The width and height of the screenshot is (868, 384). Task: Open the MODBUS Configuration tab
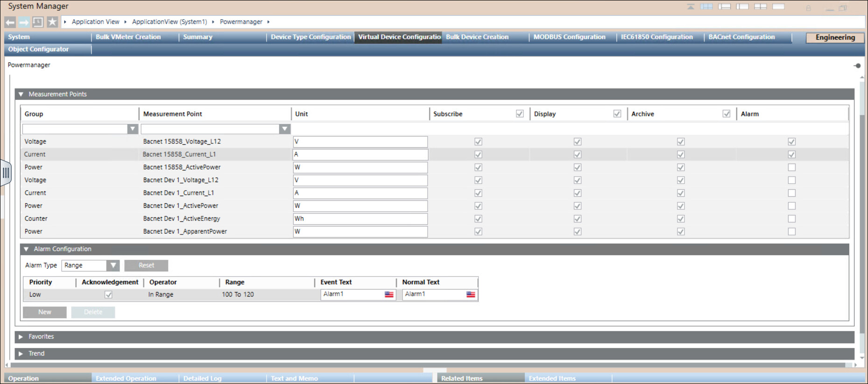569,37
